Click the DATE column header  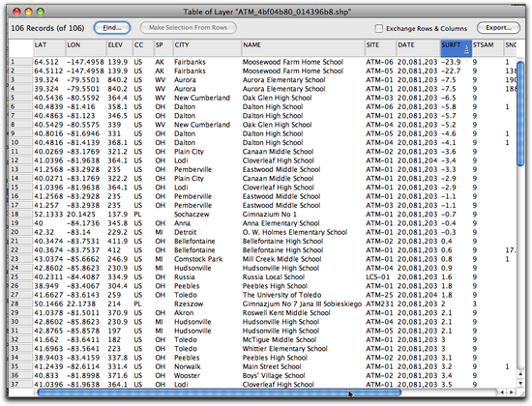coord(418,47)
